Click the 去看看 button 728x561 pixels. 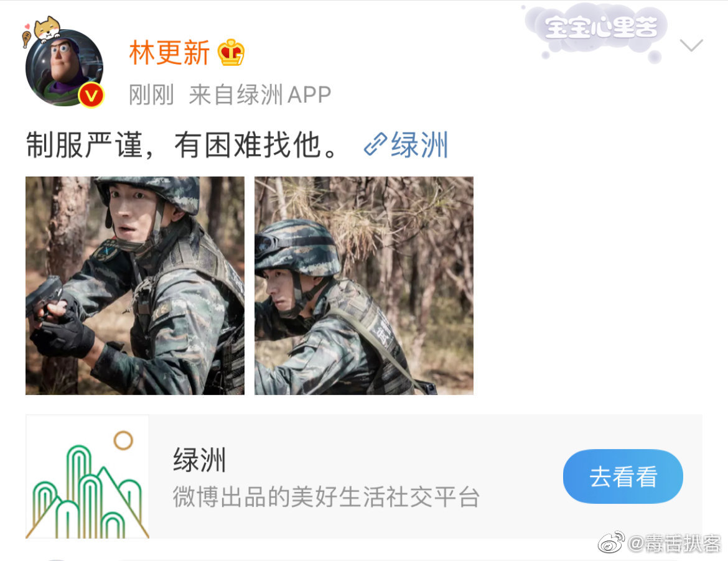[623, 476]
